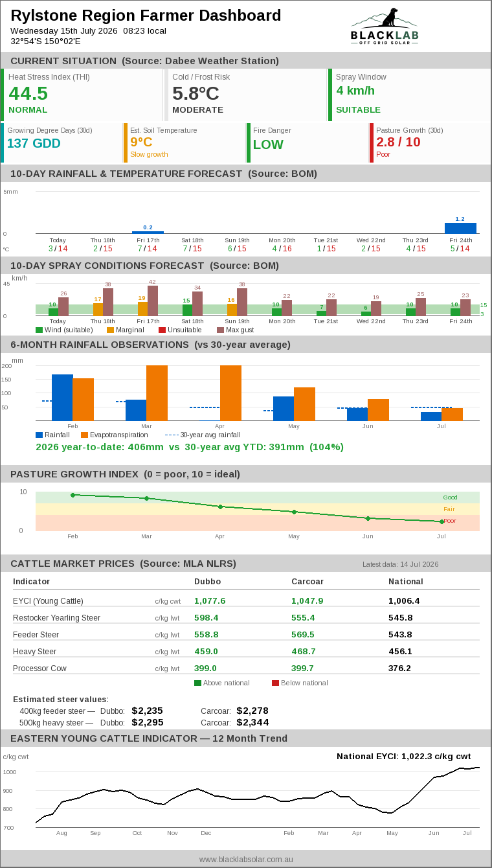The image size is (492, 868).
Task: Click the Max gust legend swatch
Action: click(x=220, y=330)
